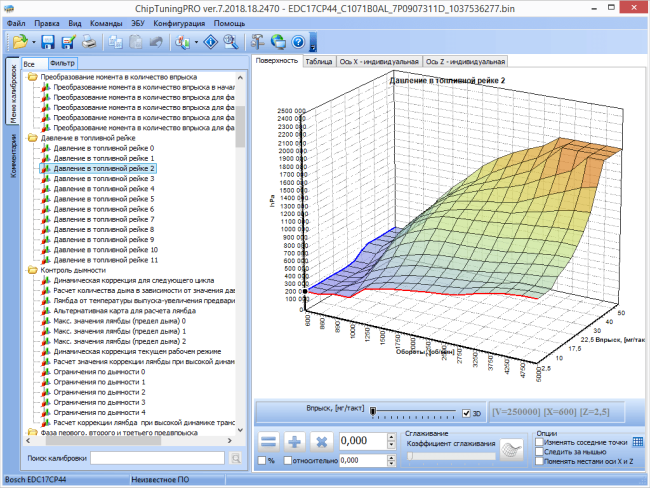Open the Файл menu
Image resolution: width=650 pixels, height=488 pixels.
pyautogui.click(x=16, y=24)
